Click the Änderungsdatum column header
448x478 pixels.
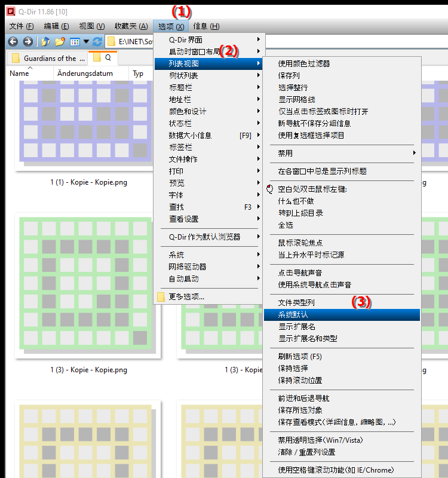(x=90, y=73)
